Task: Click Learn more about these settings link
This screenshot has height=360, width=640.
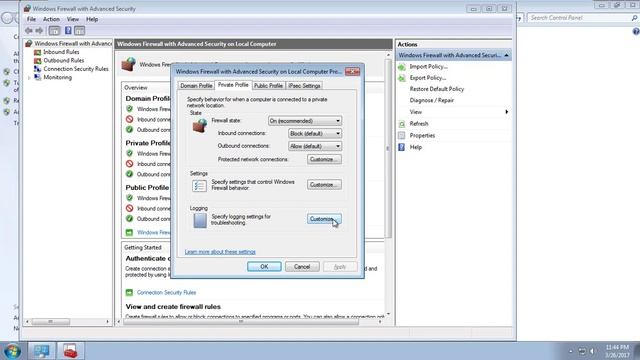Action: 220,252
